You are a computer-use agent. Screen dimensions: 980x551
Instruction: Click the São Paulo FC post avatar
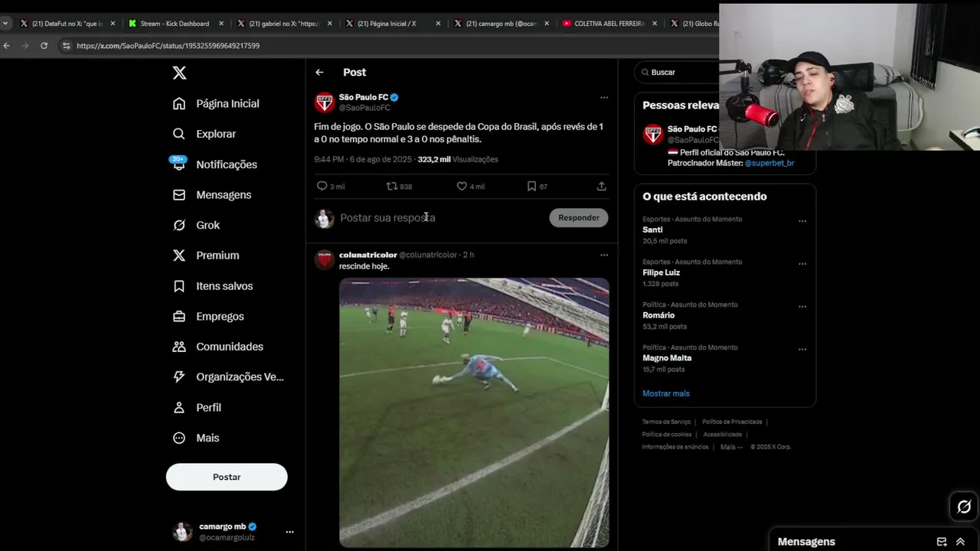coord(325,103)
